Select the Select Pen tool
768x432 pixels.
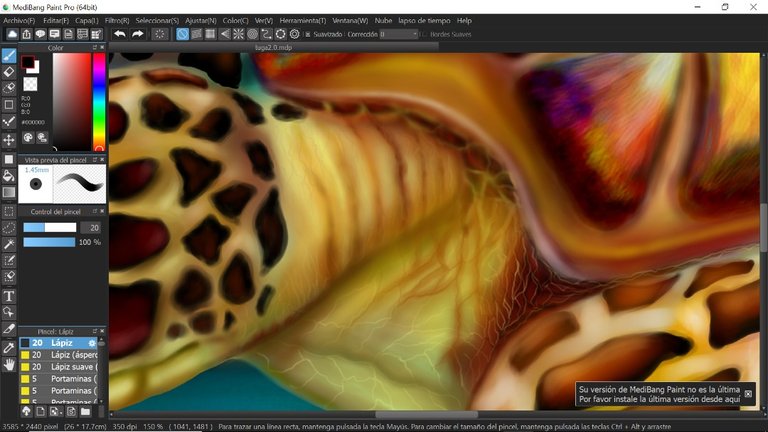coord(9,261)
